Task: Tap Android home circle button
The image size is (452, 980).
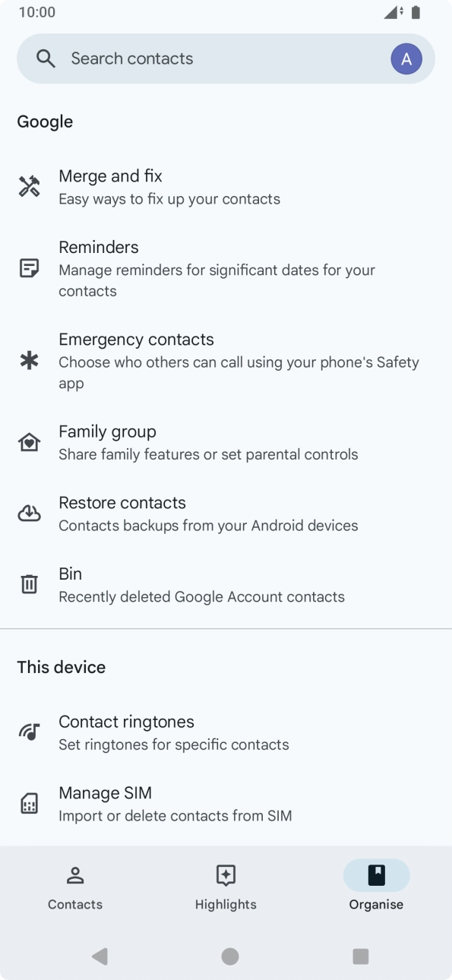Action: (x=230, y=956)
